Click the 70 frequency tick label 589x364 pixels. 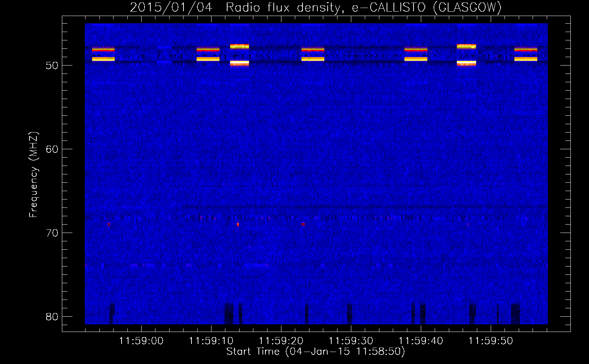[52, 233]
